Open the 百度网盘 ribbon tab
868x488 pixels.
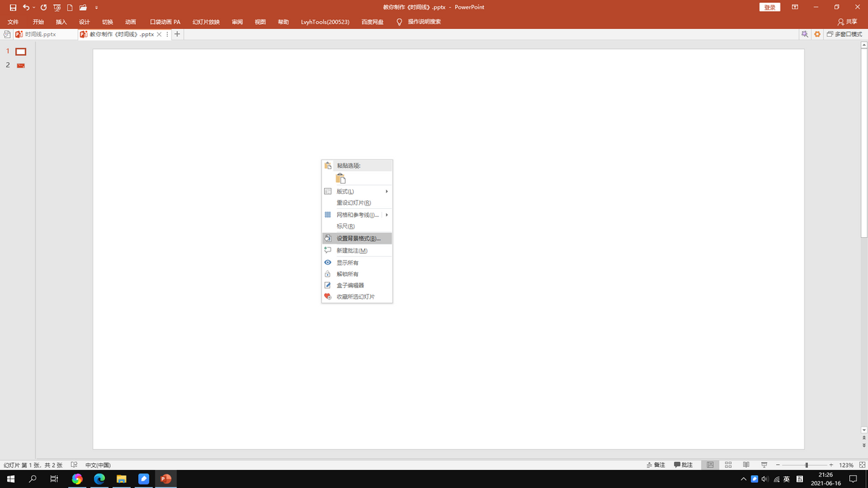(373, 22)
